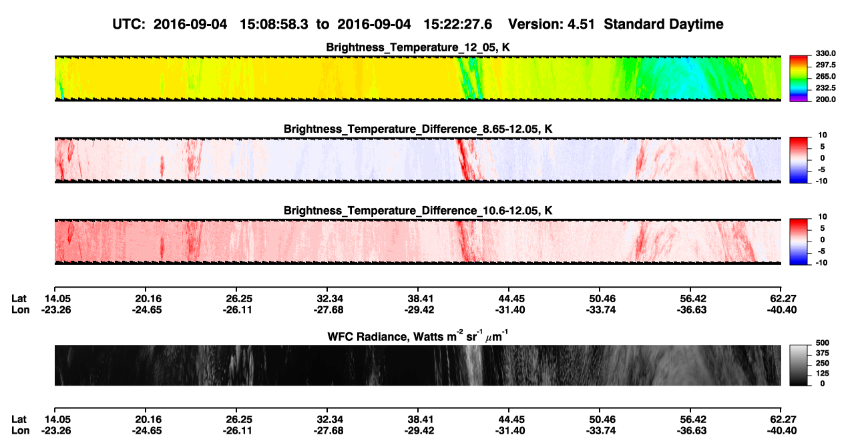
Task: Click the 375 tick on WFC colorbar
Action: (822, 353)
